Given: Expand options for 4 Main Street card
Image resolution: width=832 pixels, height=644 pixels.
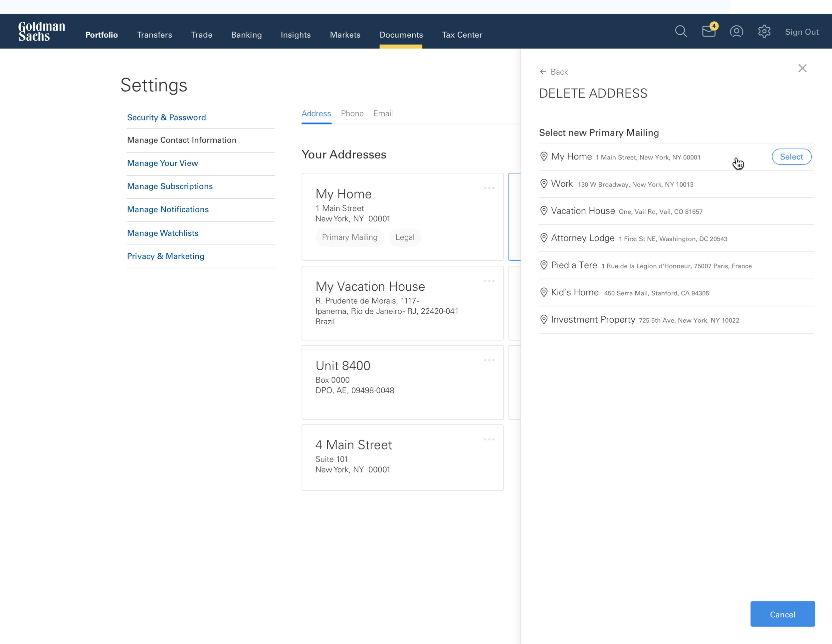Looking at the screenshot, I should 489,440.
